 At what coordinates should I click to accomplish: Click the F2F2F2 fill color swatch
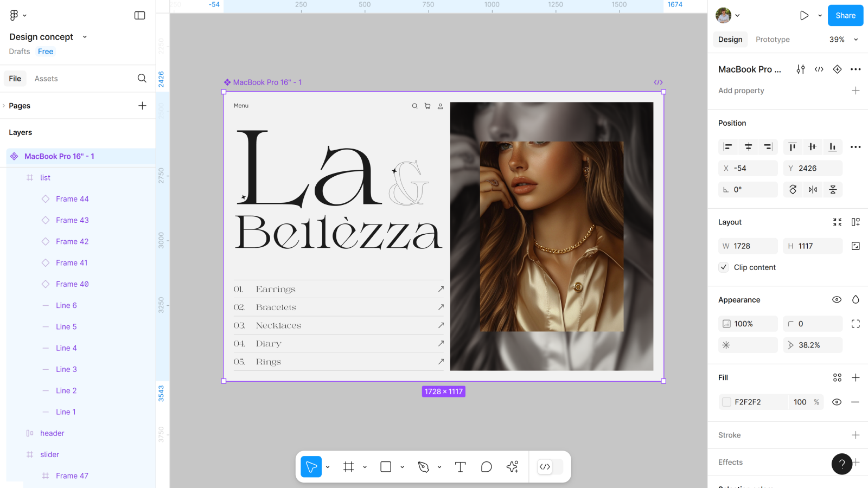pos(726,402)
